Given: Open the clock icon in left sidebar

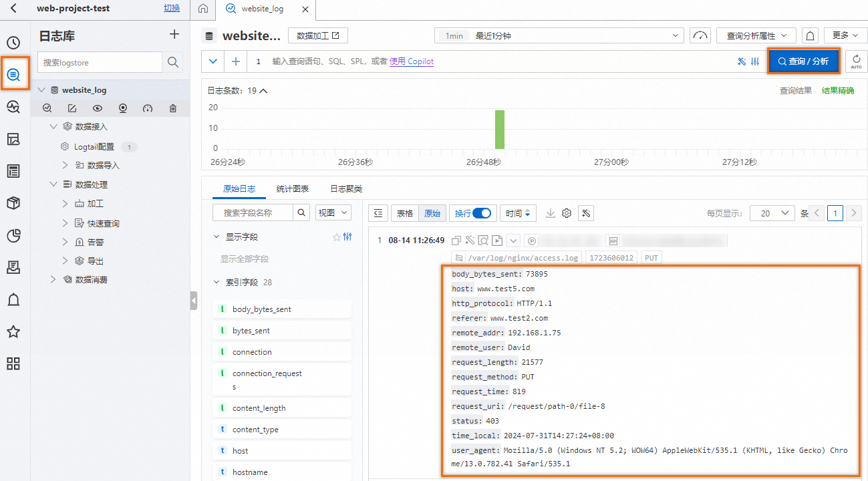Looking at the screenshot, I should click(x=13, y=43).
